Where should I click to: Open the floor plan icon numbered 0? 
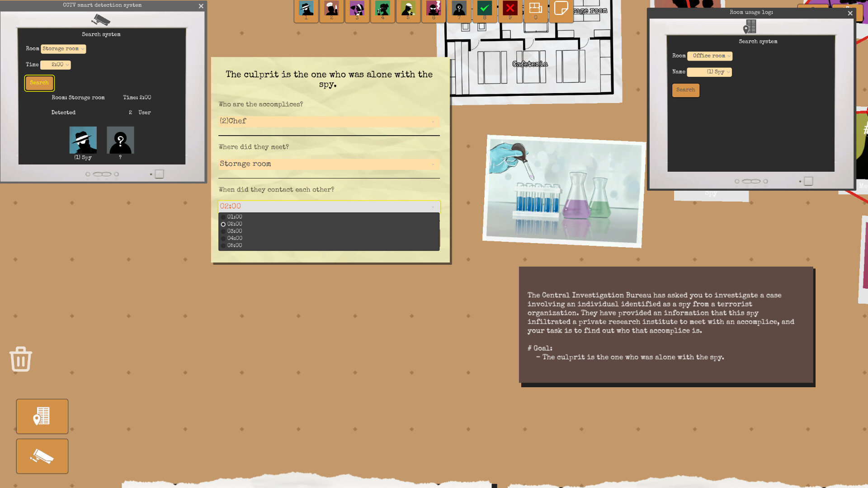(536, 8)
